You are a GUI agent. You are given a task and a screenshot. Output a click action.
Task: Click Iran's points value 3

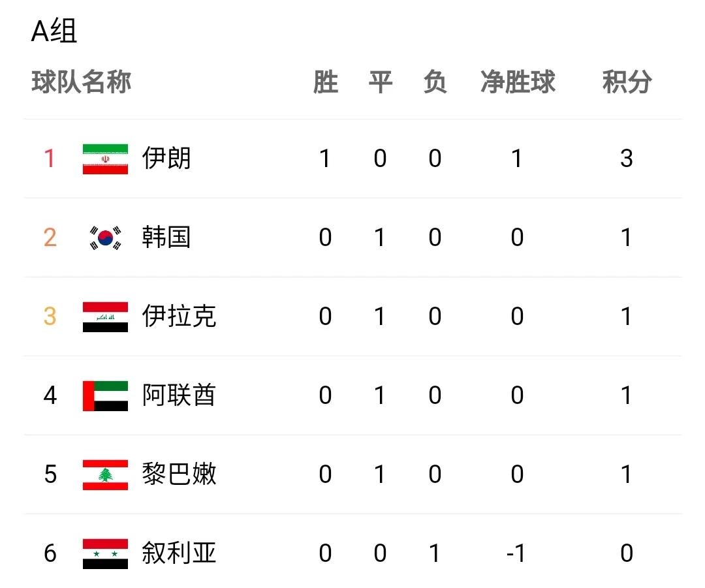(626, 159)
